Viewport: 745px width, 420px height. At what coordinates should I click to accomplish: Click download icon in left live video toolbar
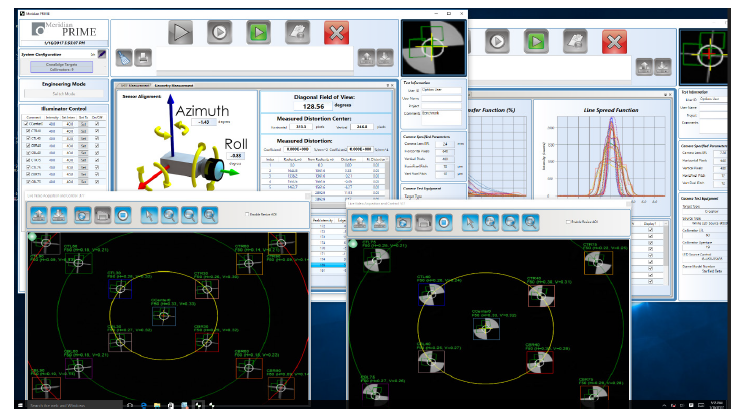pos(59,215)
